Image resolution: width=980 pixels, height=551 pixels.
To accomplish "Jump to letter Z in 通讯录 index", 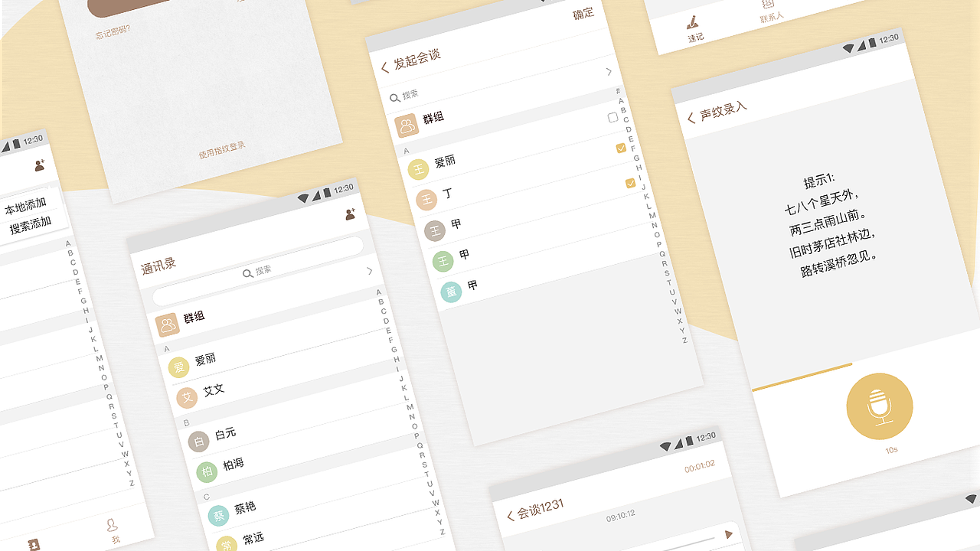I will [x=442, y=532].
